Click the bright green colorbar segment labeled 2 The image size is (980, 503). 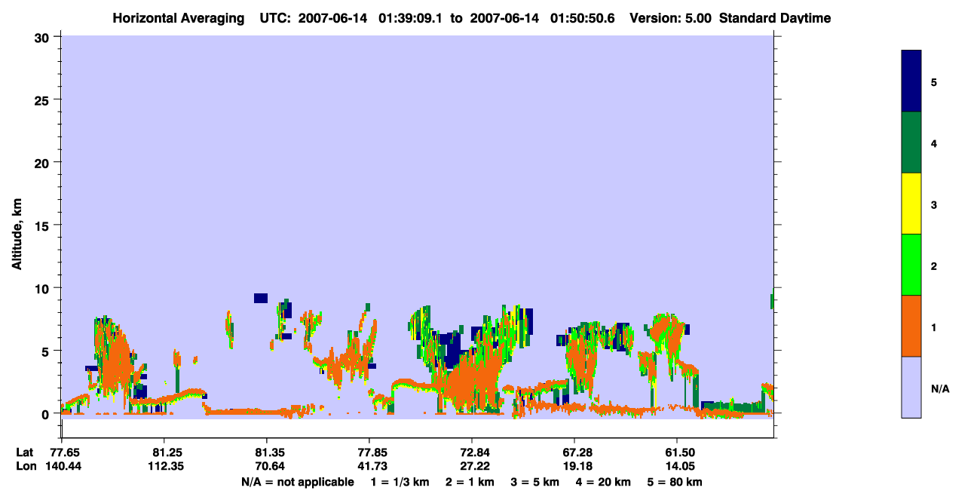[911, 265]
